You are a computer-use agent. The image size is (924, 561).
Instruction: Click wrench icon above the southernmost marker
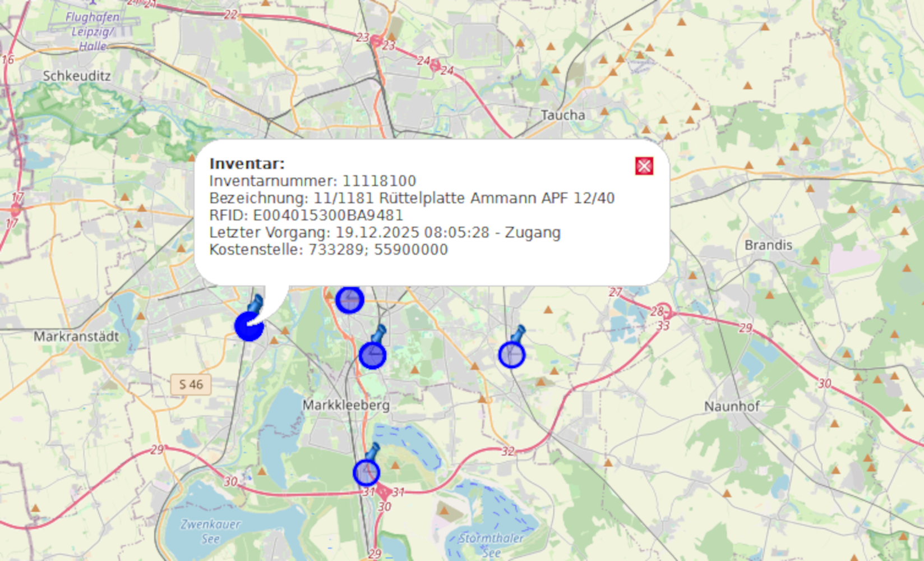(372, 451)
